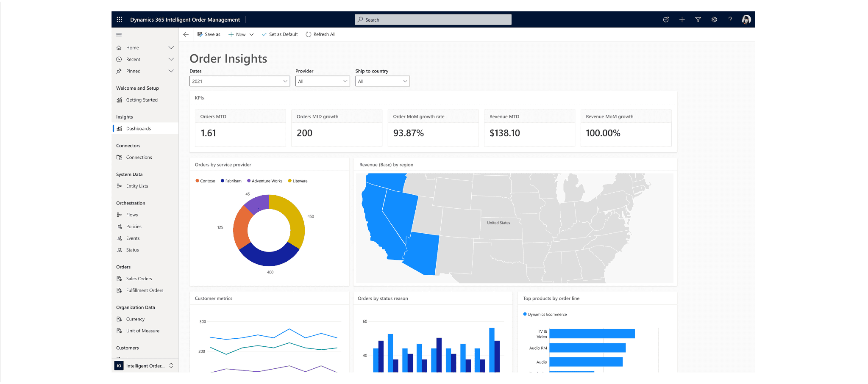Viewport: 868px width, 384px height.
Task: Click the Status icon
Action: (119, 250)
